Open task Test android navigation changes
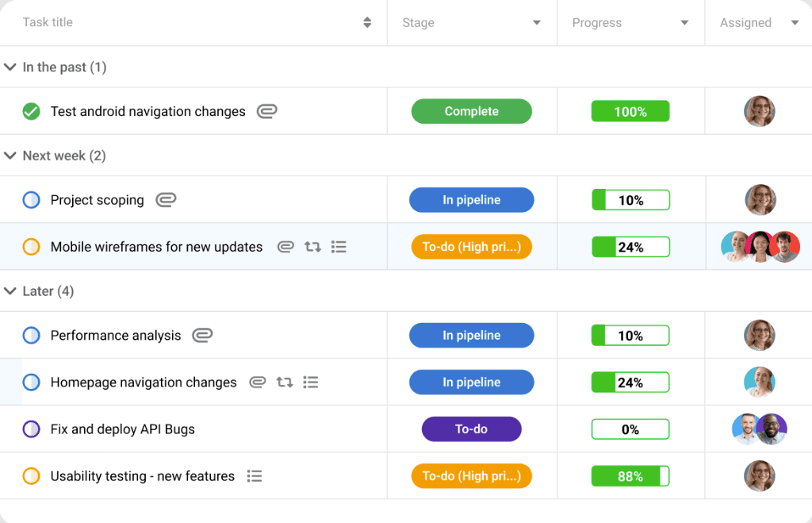Screen dimensions: 812x523 148,111
